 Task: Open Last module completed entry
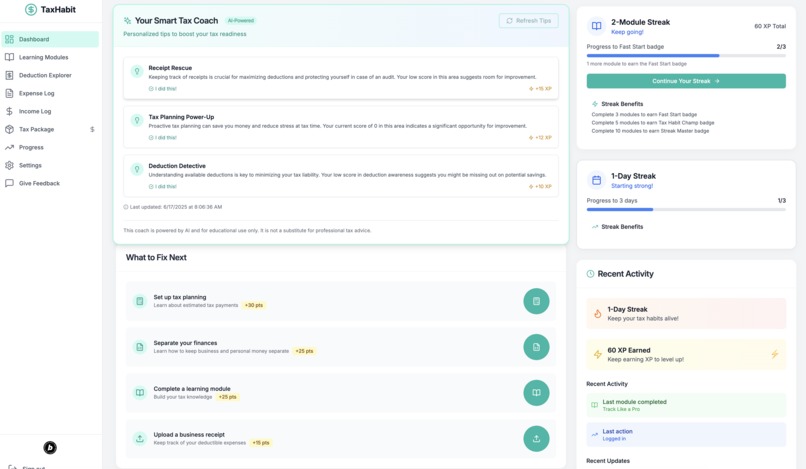tap(686, 405)
